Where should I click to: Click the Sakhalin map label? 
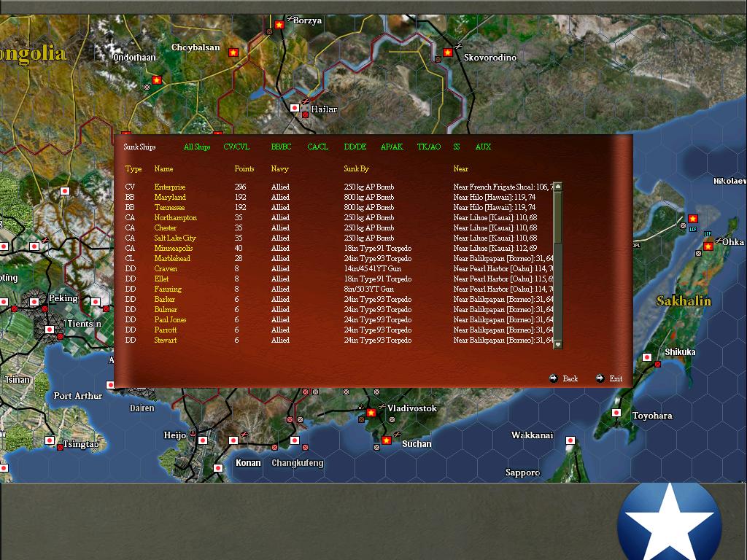[684, 301]
